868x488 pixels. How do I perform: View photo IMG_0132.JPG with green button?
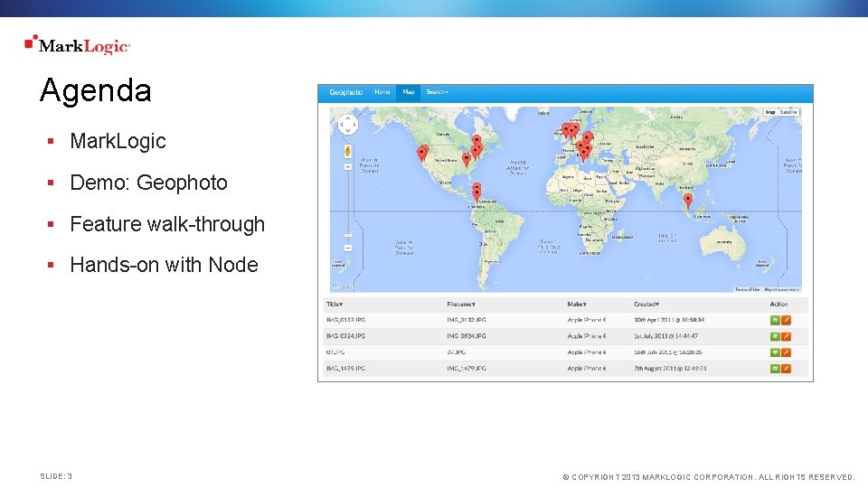click(775, 320)
